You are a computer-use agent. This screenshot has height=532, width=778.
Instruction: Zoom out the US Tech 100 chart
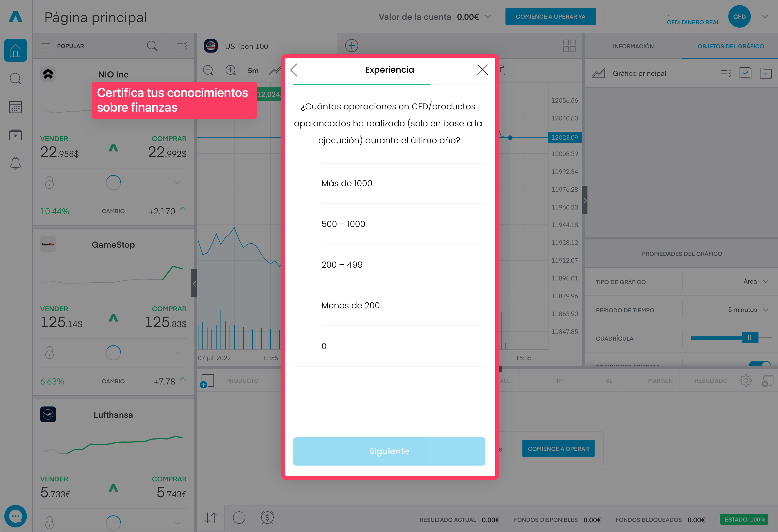[x=208, y=70]
